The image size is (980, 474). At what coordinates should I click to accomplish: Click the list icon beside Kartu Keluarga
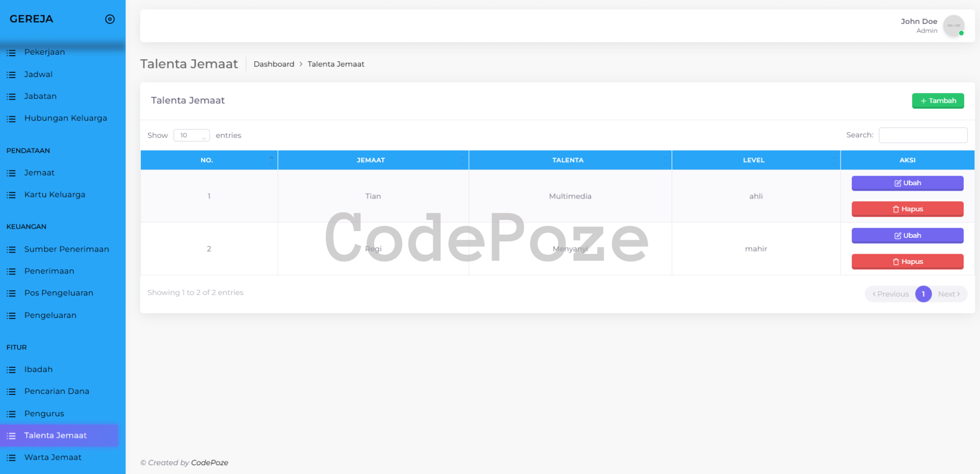point(11,195)
